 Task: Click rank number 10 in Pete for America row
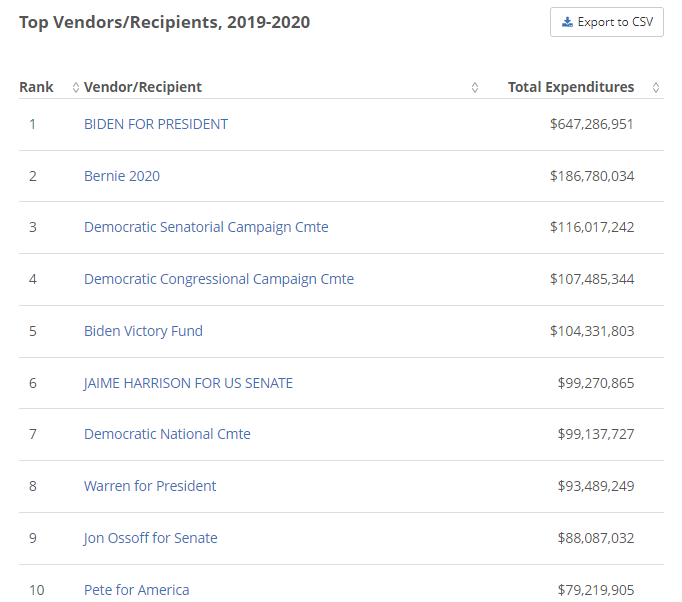37,590
